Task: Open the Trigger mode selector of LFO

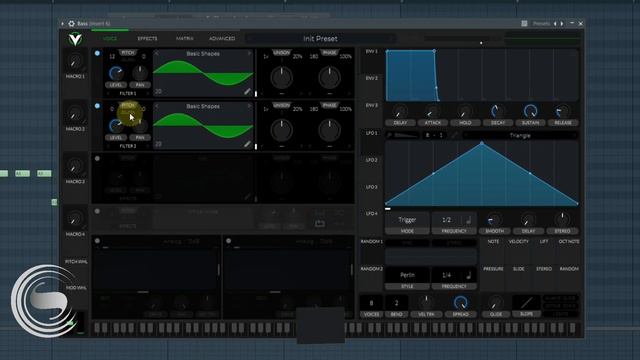Action: (407, 220)
